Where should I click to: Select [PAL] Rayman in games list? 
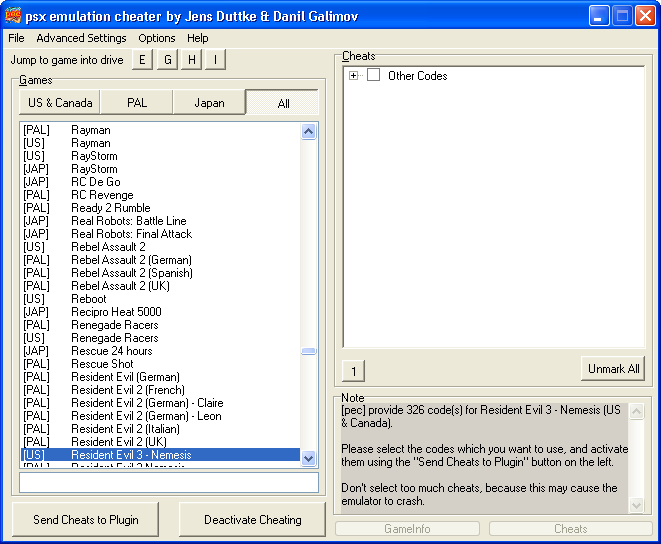[161, 130]
